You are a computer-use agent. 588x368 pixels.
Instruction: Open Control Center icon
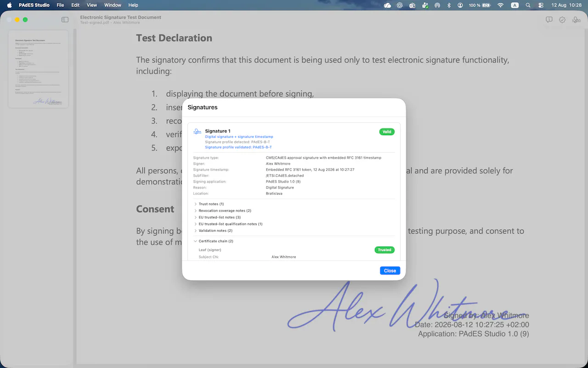[541, 5]
